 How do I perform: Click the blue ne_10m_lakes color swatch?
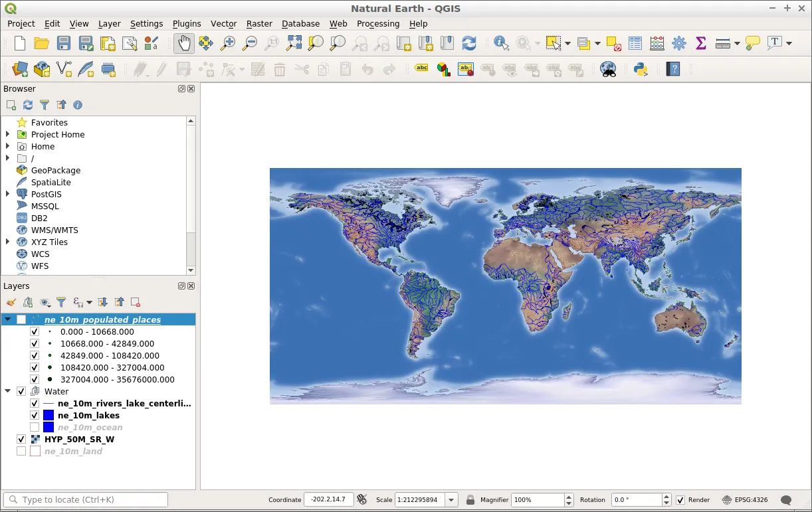[49, 416]
